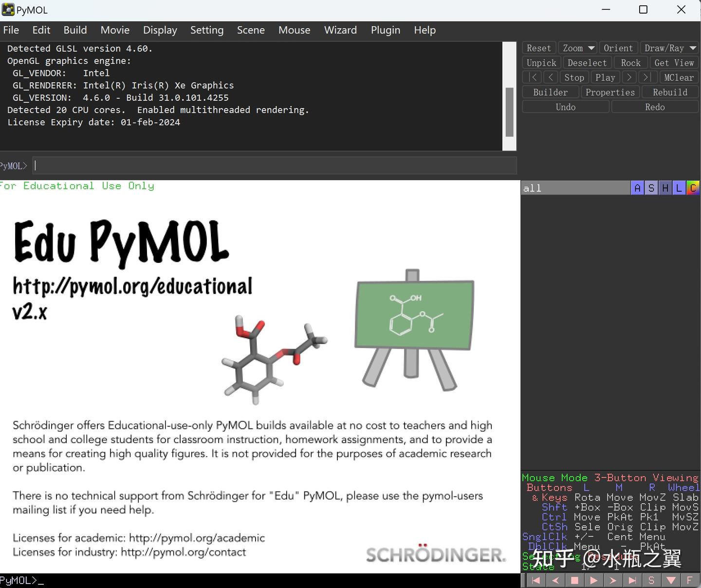Open the Wizard menu
The height and width of the screenshot is (588, 701).
click(x=340, y=30)
